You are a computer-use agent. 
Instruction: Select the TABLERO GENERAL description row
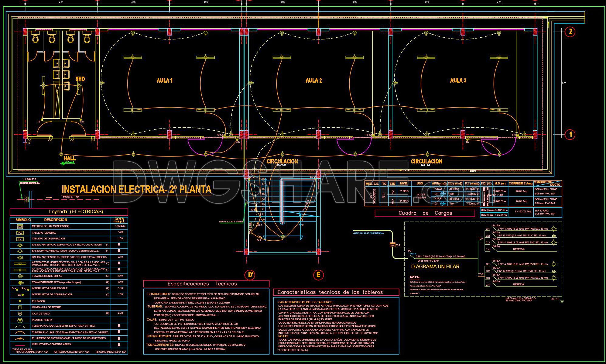click(44, 233)
